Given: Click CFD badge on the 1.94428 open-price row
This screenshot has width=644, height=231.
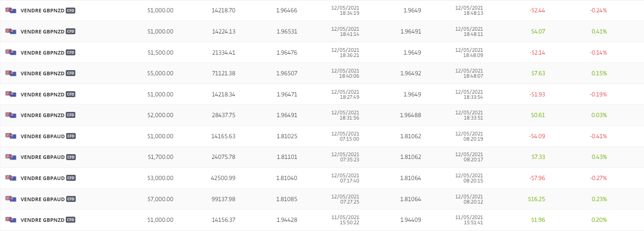Looking at the screenshot, I should [71, 220].
